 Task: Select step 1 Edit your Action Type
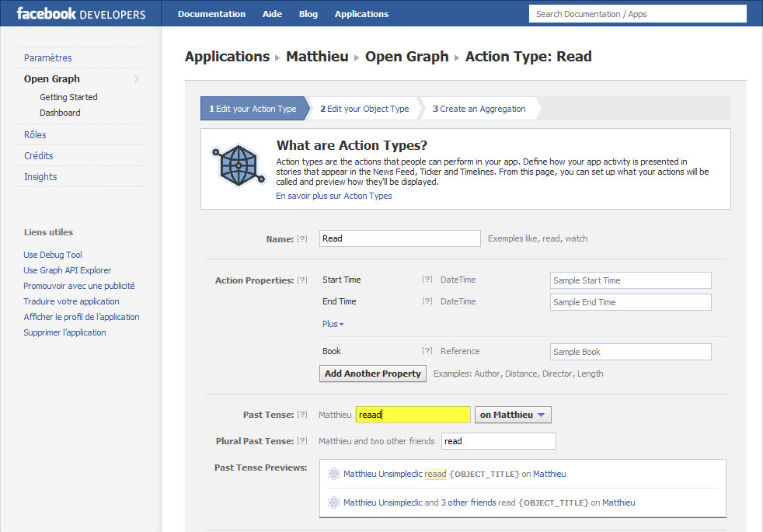[253, 109]
